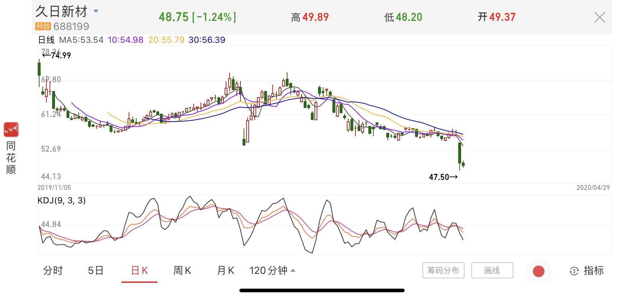This screenshot has width=644, height=298.
Task: Click the blue 30:56.39 MA label
Action: (x=207, y=40)
